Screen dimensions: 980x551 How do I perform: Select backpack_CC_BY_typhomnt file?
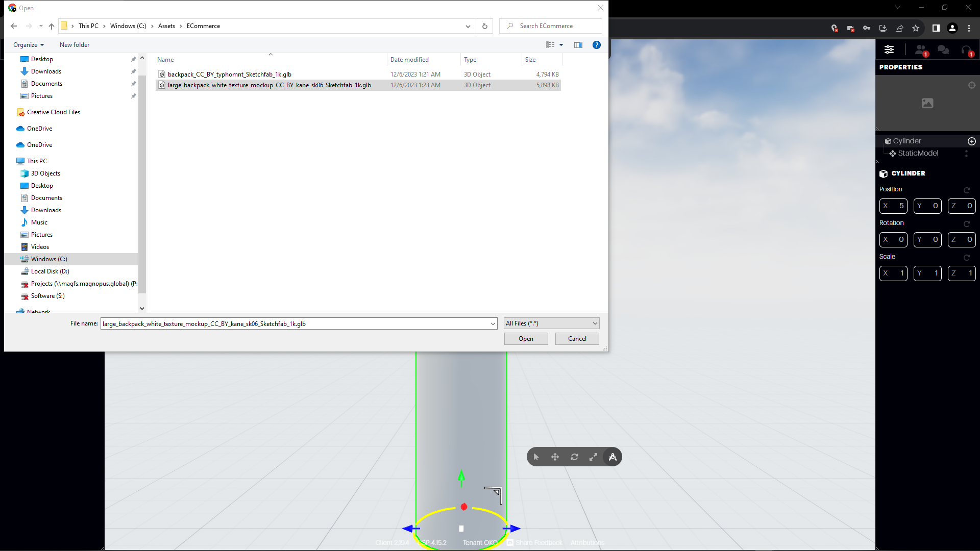click(x=229, y=74)
